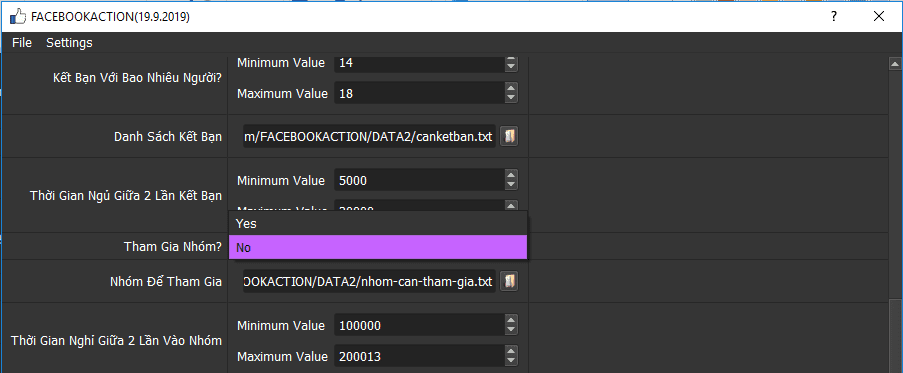Choose No in Tham Gia Nhóm dropdown
This screenshot has width=903, height=373.
coord(378,248)
